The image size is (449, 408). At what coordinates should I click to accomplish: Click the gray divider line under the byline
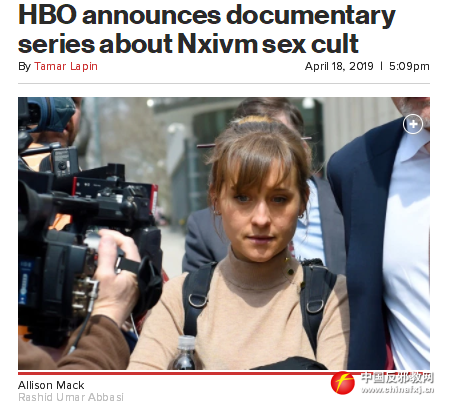pos(224,84)
